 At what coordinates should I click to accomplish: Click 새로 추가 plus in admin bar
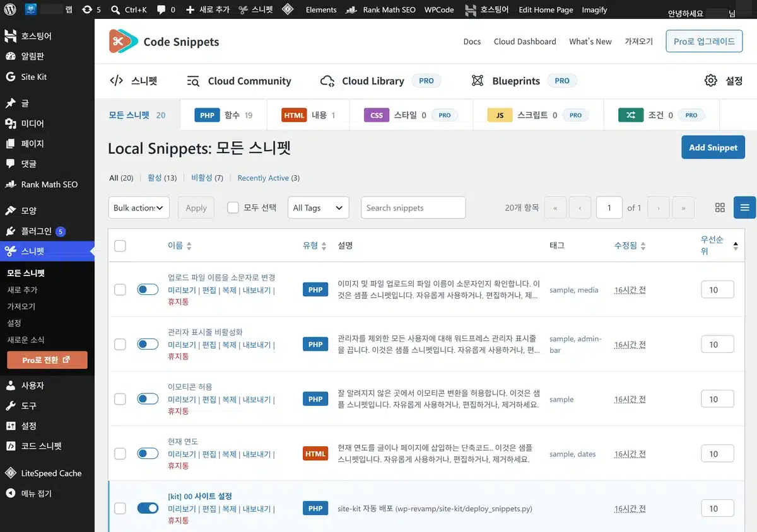click(208, 9)
